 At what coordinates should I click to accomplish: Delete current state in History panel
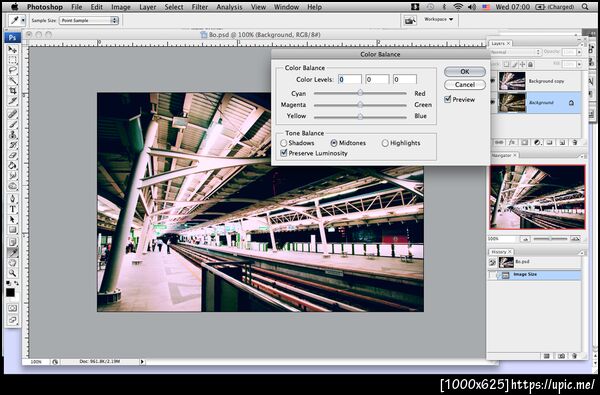pyautogui.click(x=574, y=356)
